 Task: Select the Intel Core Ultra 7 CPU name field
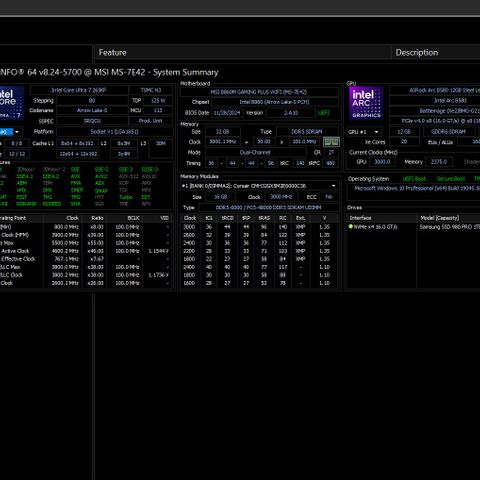(x=79, y=90)
